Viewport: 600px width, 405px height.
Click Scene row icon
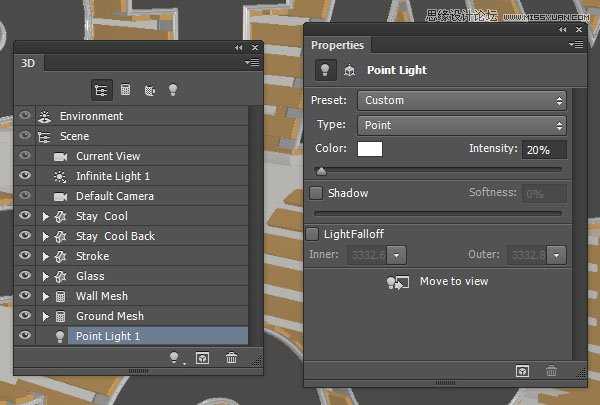pos(44,137)
